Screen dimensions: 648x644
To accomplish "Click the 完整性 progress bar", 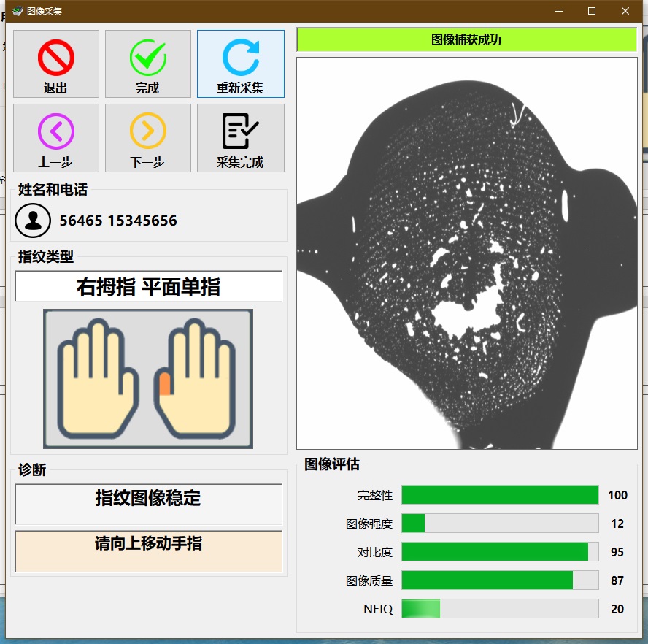I will pos(500,495).
